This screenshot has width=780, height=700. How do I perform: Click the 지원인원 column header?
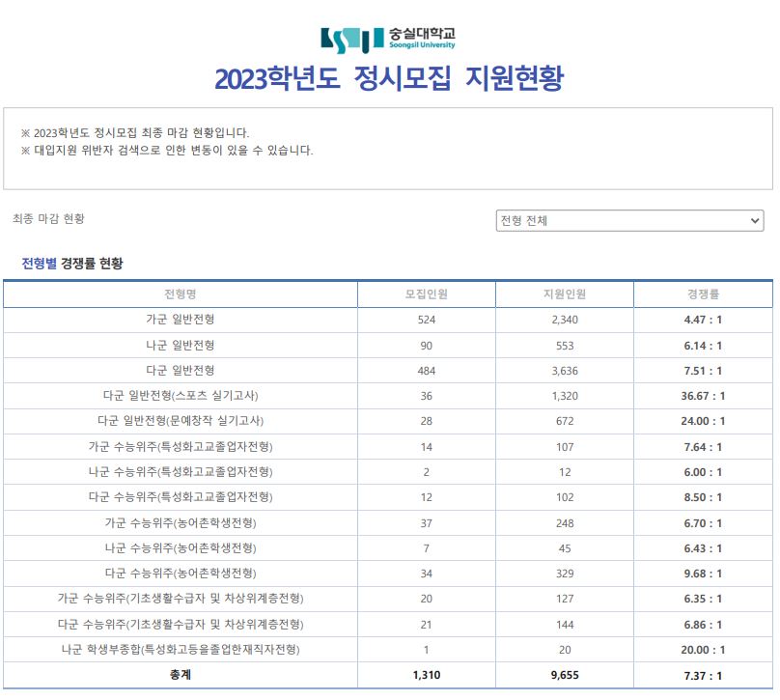click(x=565, y=294)
